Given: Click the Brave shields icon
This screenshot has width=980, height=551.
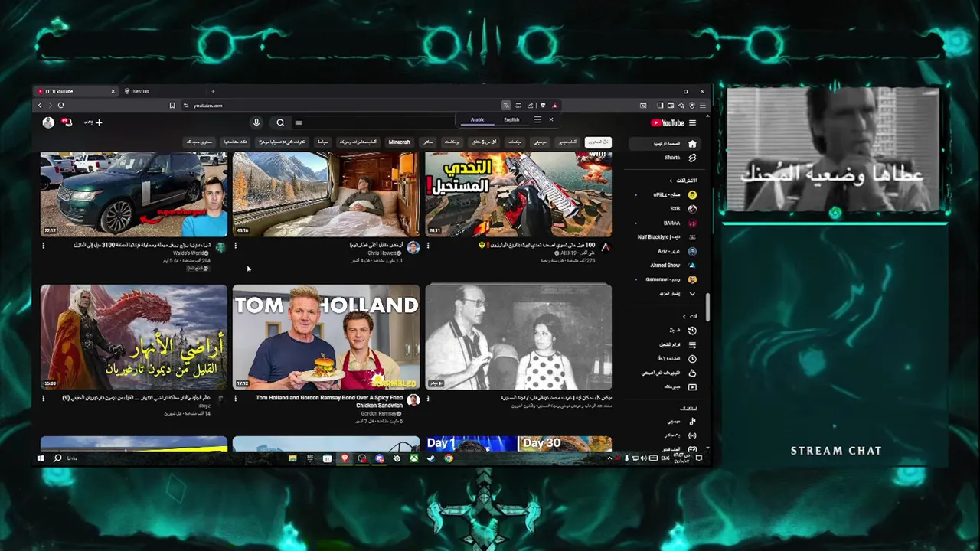Looking at the screenshot, I should click(543, 106).
